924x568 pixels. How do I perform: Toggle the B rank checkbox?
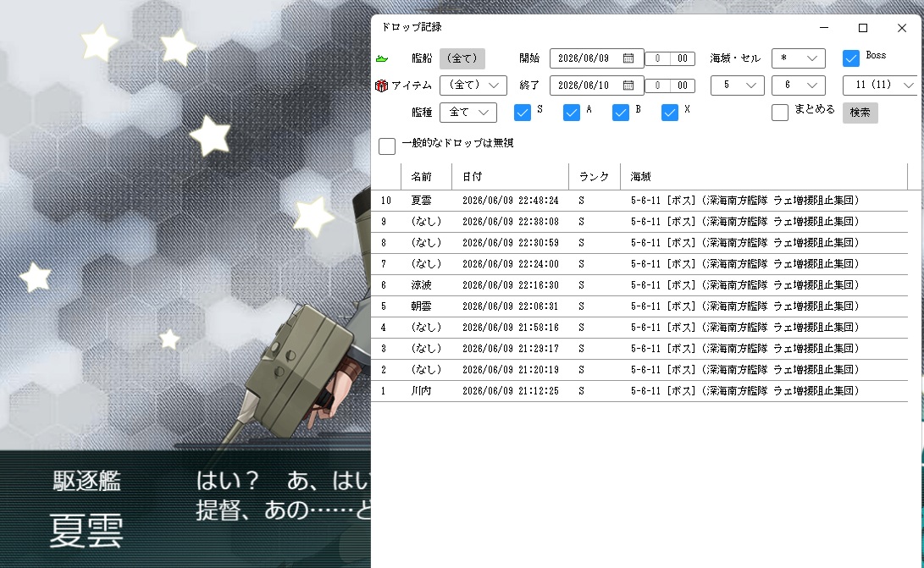[621, 113]
